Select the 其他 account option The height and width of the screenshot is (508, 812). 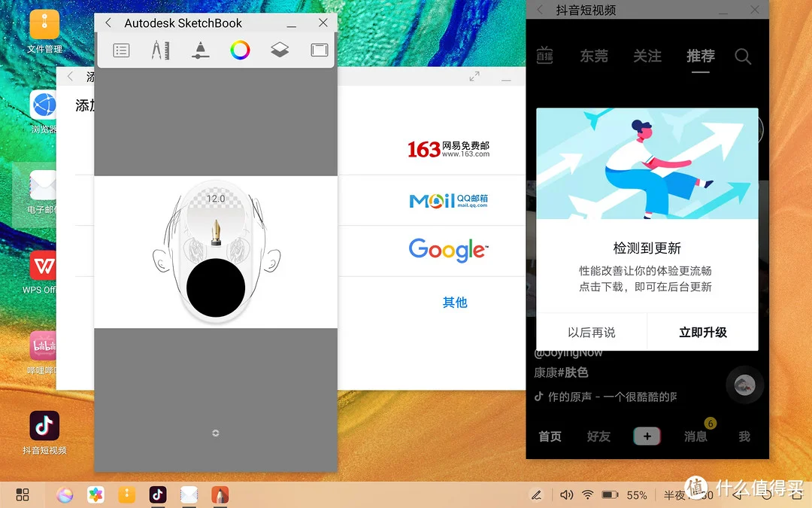coord(455,303)
